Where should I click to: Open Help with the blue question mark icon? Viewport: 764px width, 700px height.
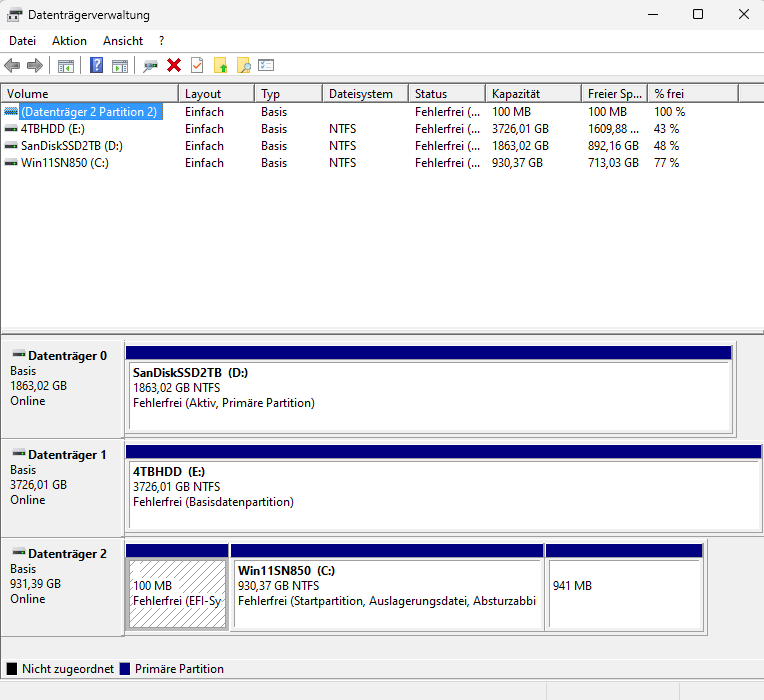point(96,65)
